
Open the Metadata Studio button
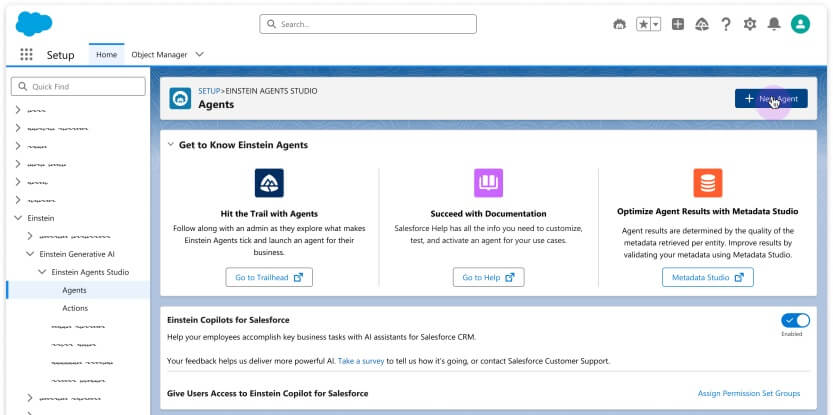tap(708, 277)
